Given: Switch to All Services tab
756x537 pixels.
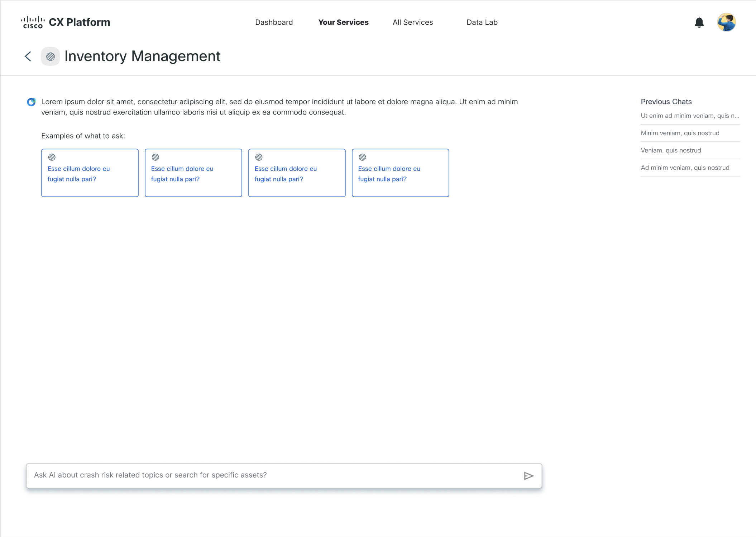Looking at the screenshot, I should pos(412,22).
